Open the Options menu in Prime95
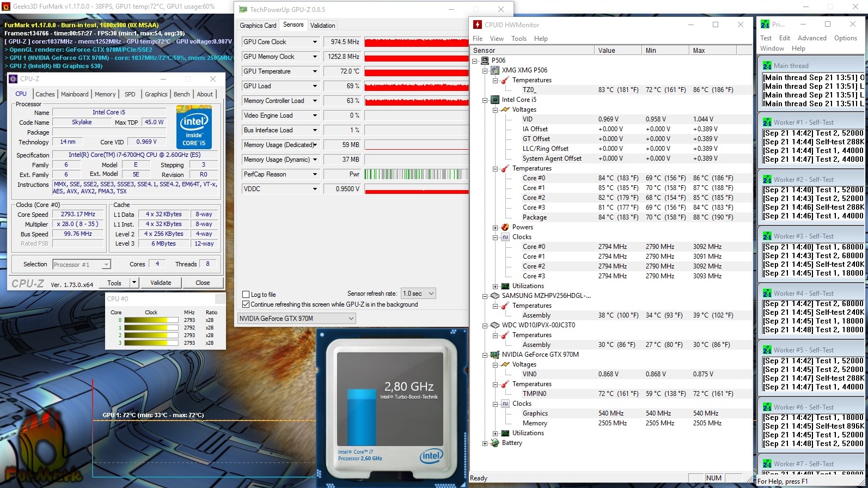 coord(845,38)
